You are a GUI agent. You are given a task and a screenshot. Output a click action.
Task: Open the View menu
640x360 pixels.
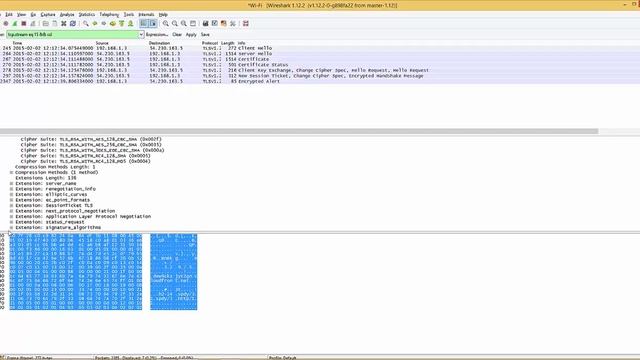21,14
